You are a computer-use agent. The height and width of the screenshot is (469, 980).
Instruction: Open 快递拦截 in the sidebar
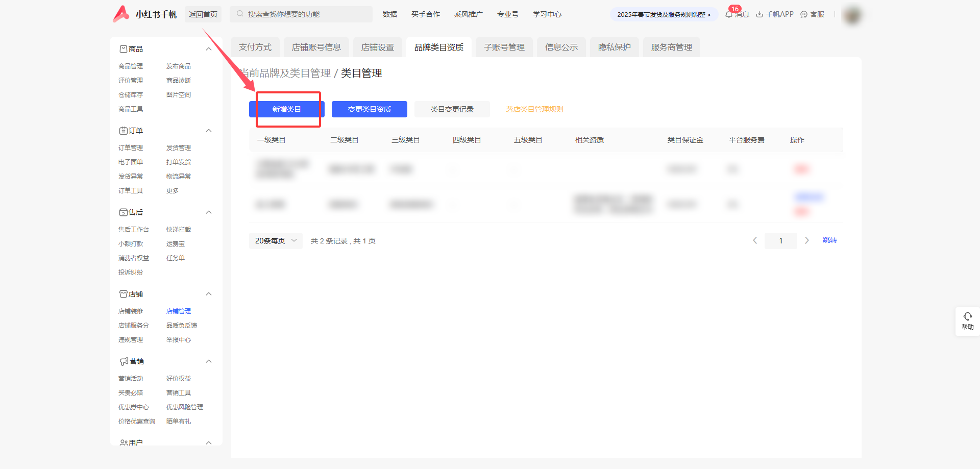(x=179, y=230)
